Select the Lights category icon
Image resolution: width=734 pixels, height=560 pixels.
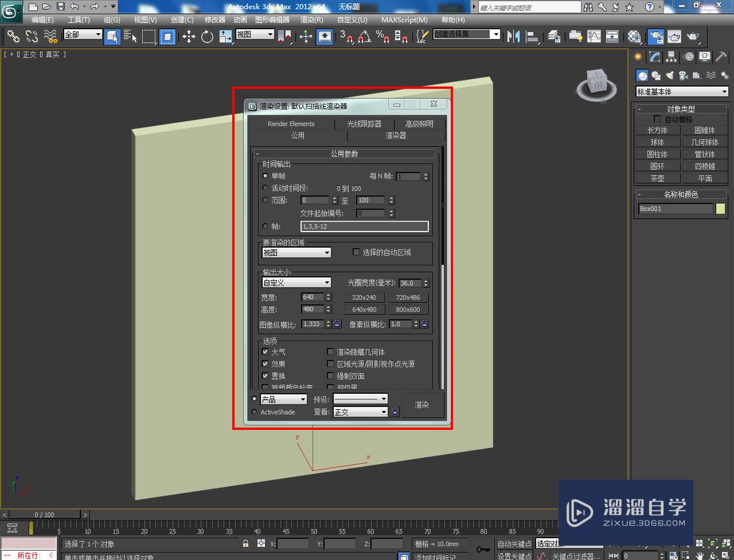[669, 76]
